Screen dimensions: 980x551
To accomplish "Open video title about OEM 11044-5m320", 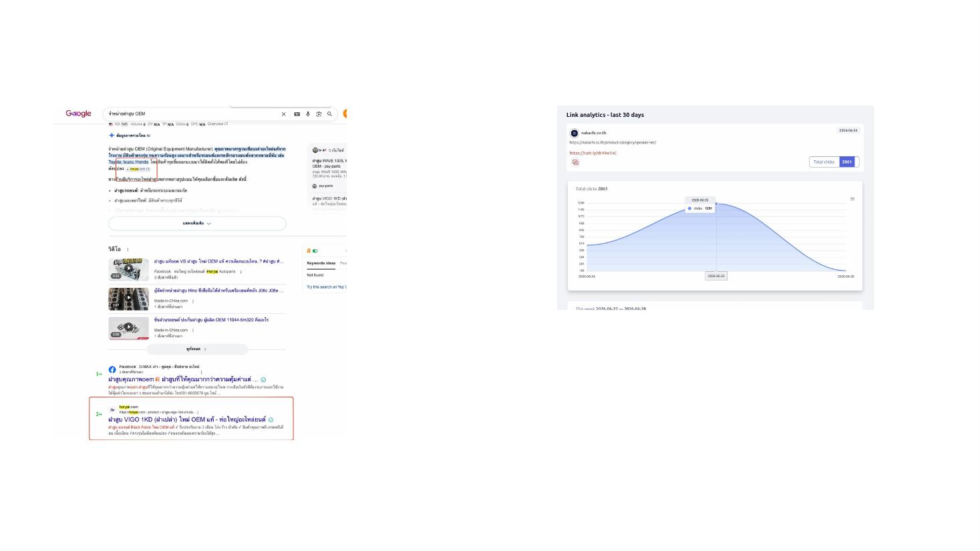I will pyautogui.click(x=211, y=320).
